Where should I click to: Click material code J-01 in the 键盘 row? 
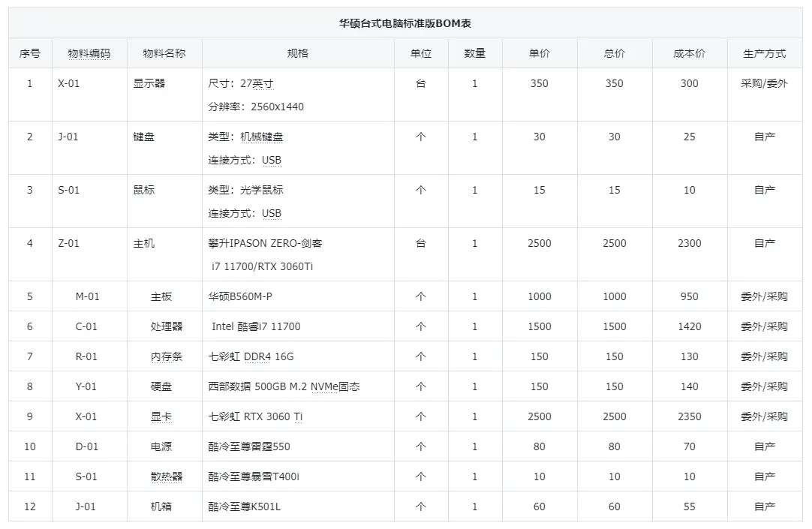coord(68,137)
